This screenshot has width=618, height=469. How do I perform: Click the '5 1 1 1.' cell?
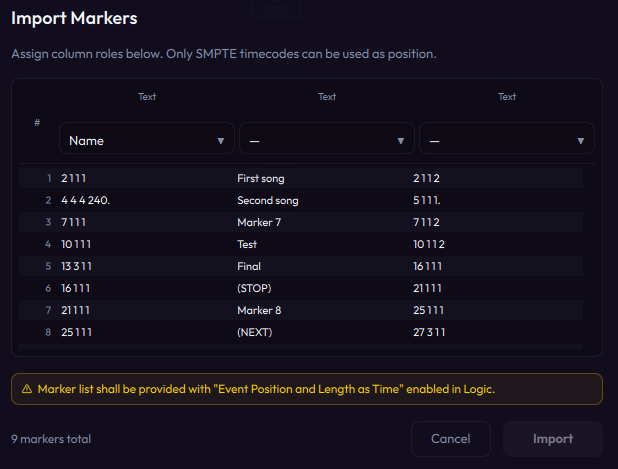tap(426, 200)
